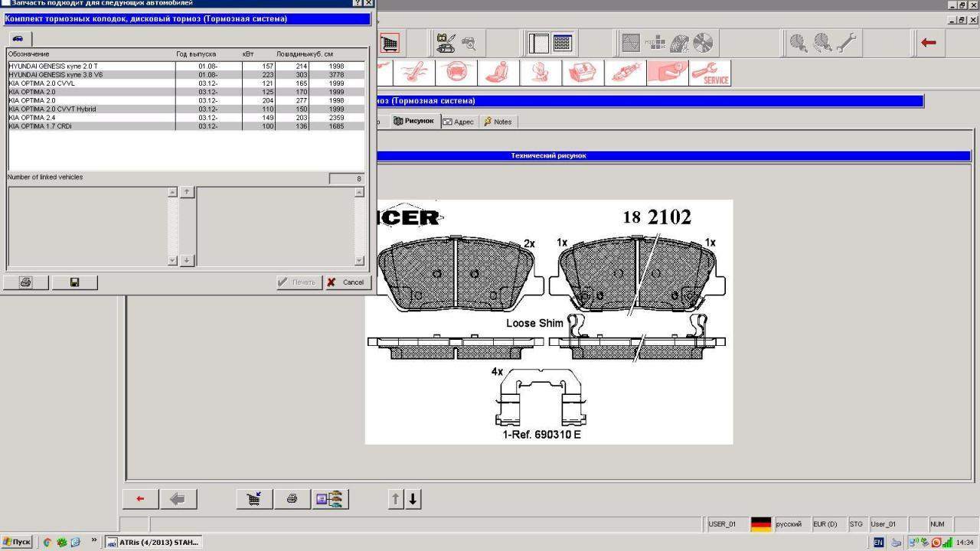Click the car tab icon in dialog
Viewport: 980px width, 551px height.
[18, 38]
